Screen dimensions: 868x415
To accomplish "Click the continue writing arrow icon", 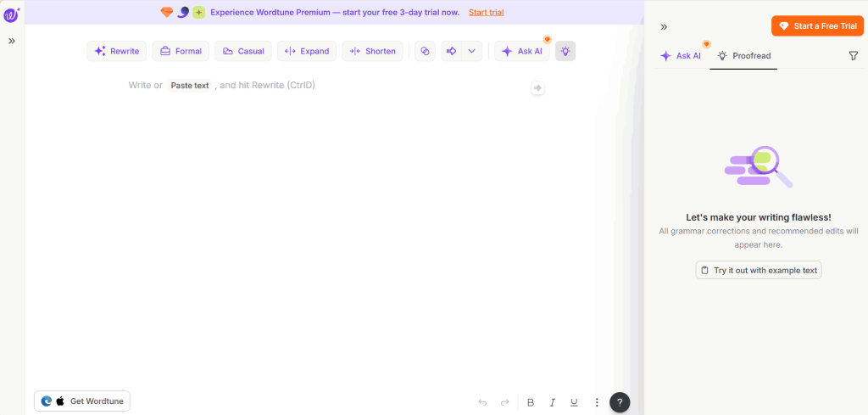I will point(451,51).
